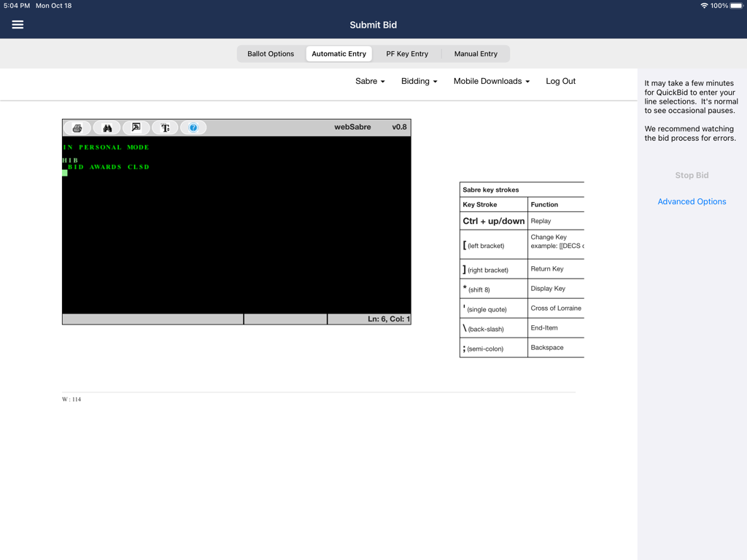
Task: Expand the Sabre dropdown menu
Action: pyautogui.click(x=370, y=81)
